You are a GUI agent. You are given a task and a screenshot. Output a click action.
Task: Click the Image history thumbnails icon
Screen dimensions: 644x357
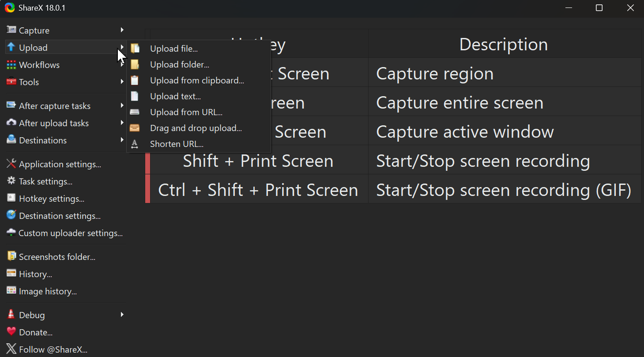(x=11, y=291)
